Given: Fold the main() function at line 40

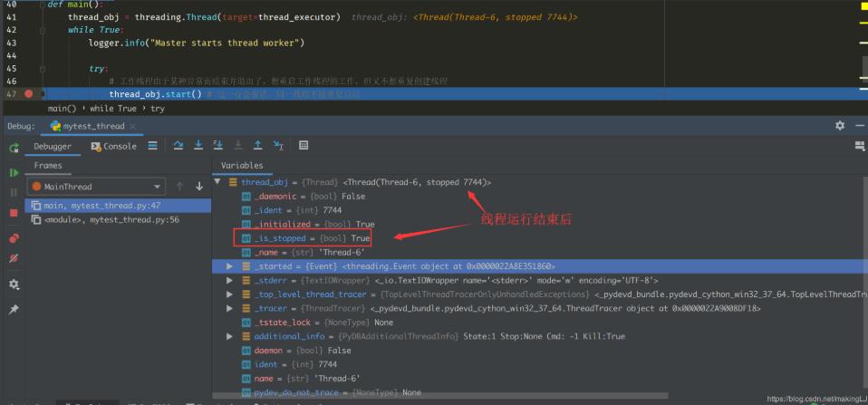Looking at the screenshot, I should [43, 5].
